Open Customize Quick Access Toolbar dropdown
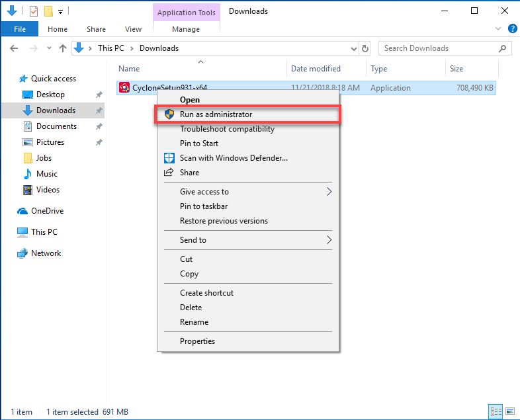The height and width of the screenshot is (420, 520). point(60,11)
